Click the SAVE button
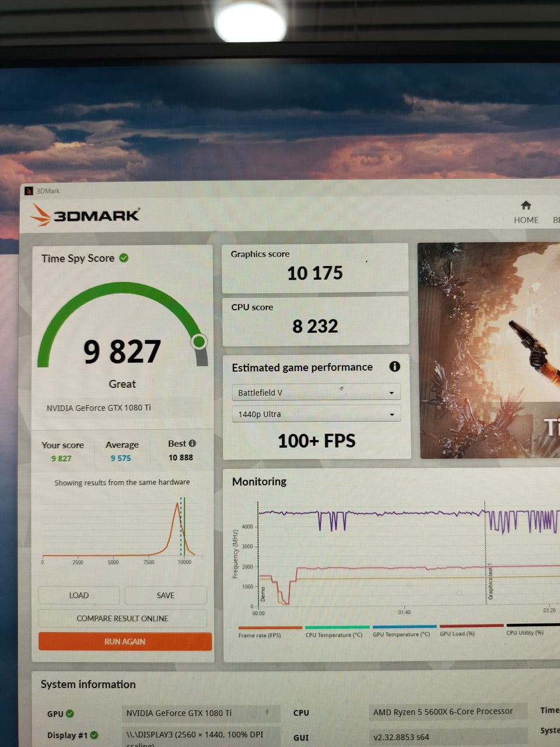Image resolution: width=560 pixels, height=747 pixels. [x=166, y=595]
